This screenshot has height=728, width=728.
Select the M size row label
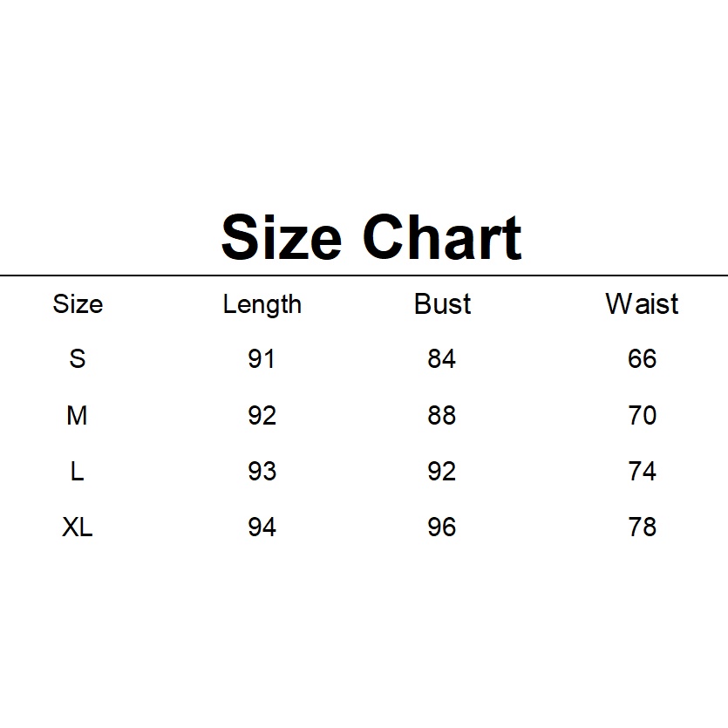78,416
